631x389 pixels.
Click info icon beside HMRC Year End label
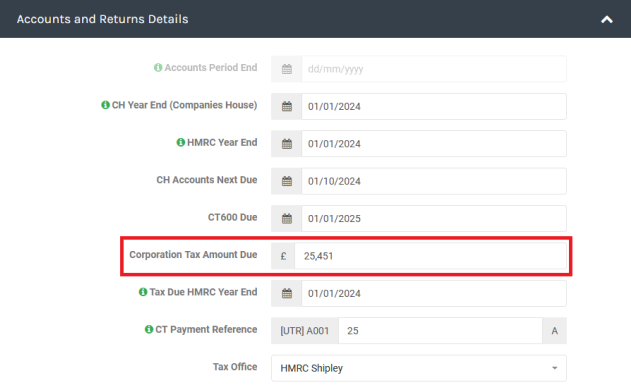[x=181, y=142]
